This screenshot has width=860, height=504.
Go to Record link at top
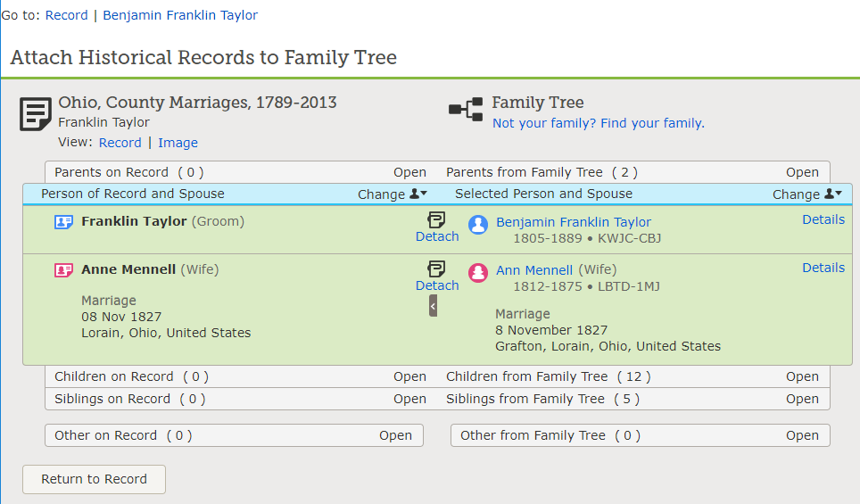(x=67, y=15)
